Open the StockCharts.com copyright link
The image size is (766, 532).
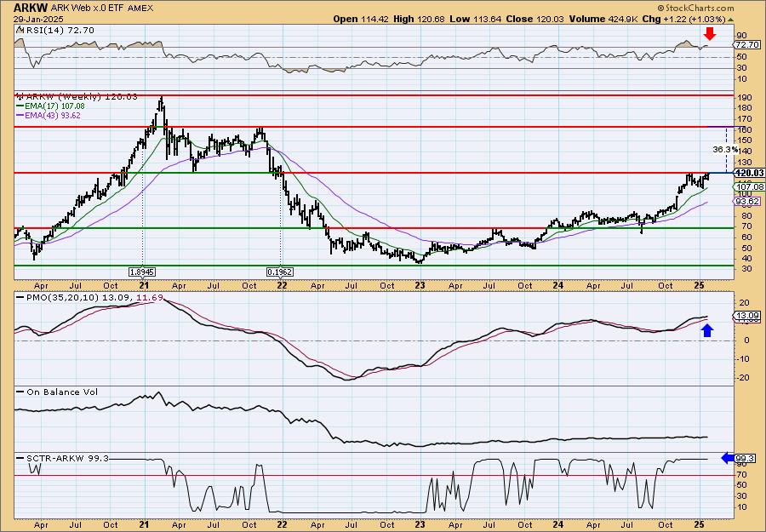click(x=695, y=8)
